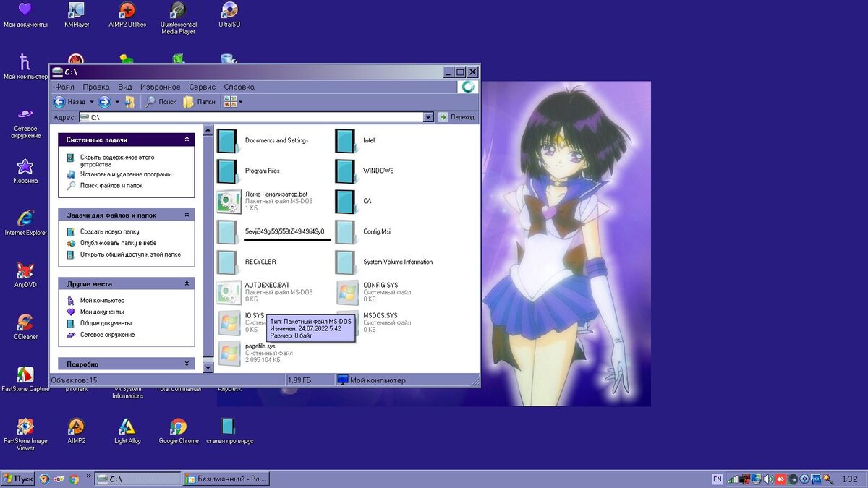Select the CA folder icon
The height and width of the screenshot is (488, 868).
(x=347, y=201)
